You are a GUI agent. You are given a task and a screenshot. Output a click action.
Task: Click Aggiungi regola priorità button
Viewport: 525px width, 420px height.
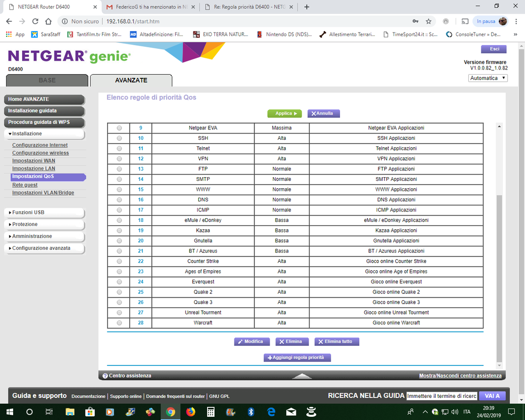pyautogui.click(x=297, y=357)
